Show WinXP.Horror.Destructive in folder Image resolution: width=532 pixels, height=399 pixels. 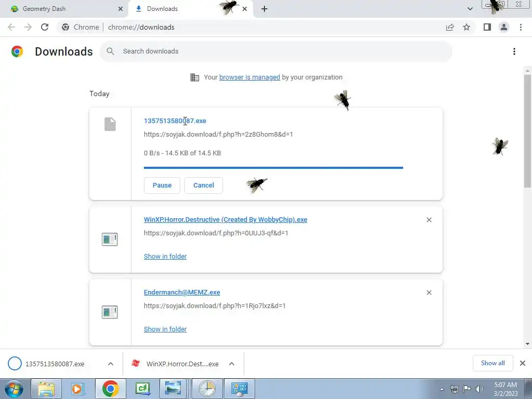[x=165, y=257]
